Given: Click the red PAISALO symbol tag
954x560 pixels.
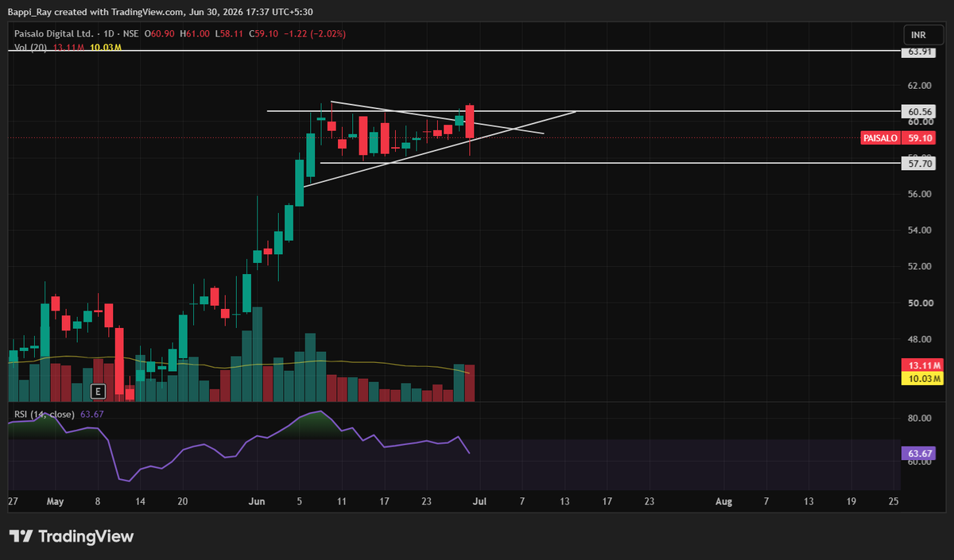Looking at the screenshot, I should pos(880,137).
